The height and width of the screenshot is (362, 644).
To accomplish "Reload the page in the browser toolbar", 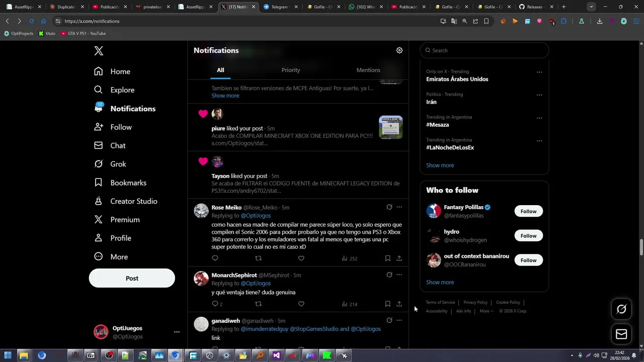I will 31,21.
